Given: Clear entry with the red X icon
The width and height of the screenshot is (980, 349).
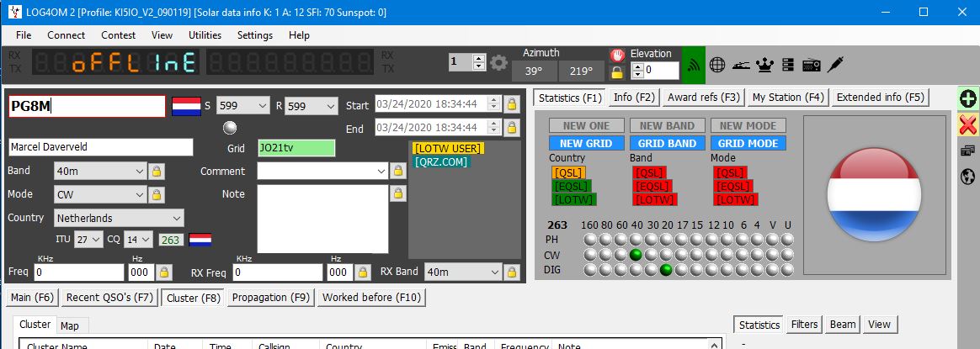Looking at the screenshot, I should (968, 124).
